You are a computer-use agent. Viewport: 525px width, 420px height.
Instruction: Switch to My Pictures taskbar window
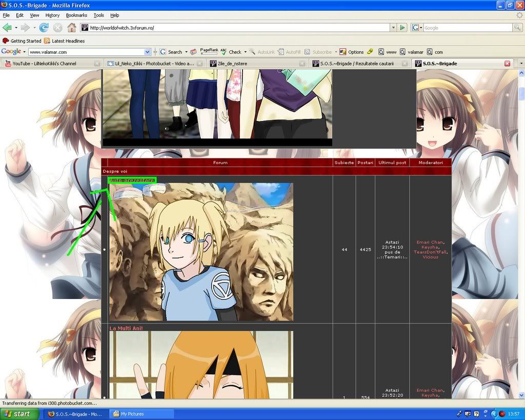[x=143, y=414]
